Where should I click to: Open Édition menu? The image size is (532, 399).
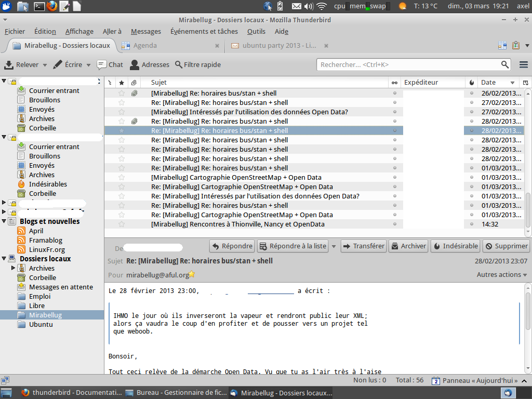pyautogui.click(x=45, y=32)
